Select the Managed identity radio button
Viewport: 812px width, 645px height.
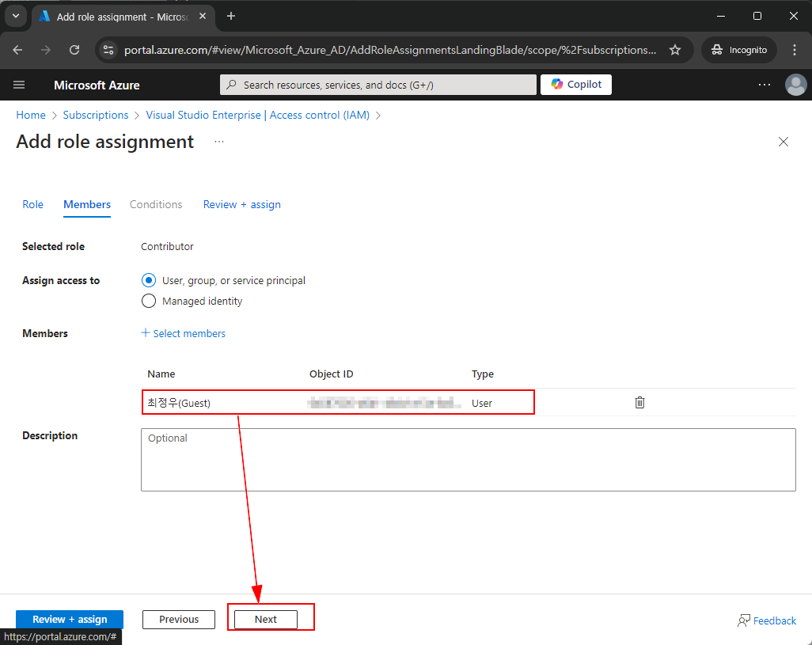149,302
